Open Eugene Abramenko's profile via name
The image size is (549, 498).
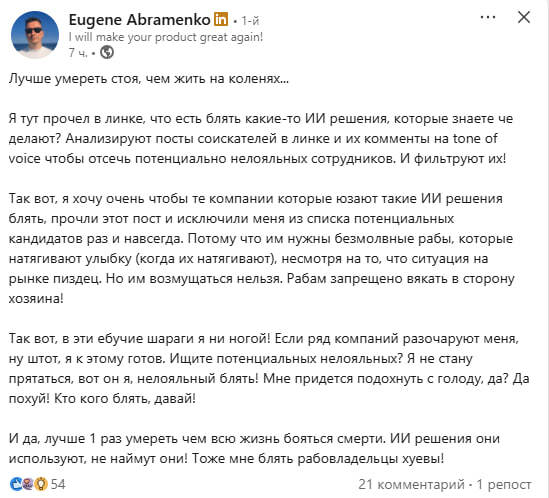coord(139,20)
